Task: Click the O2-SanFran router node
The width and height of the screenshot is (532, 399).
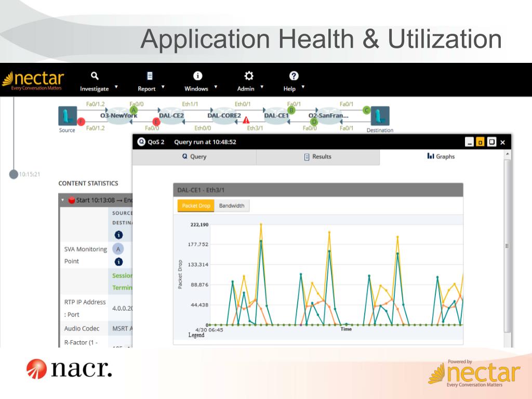Action: coord(328,115)
